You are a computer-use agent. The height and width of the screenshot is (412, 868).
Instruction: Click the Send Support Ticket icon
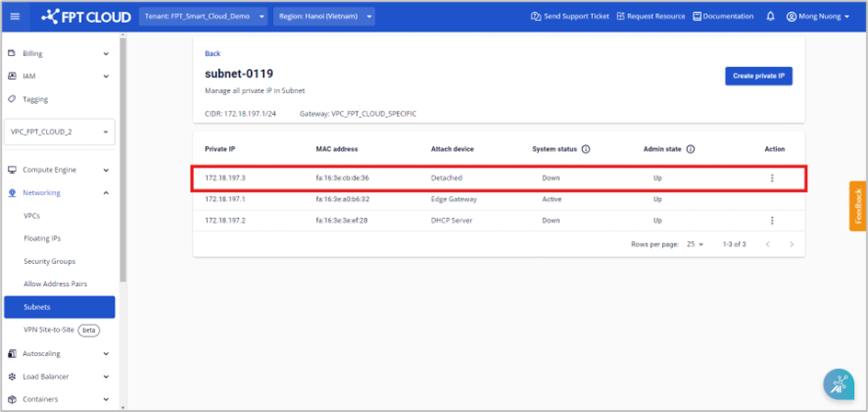(535, 17)
